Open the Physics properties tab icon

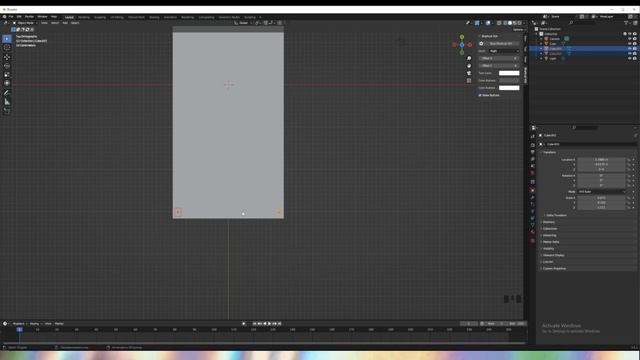[533, 211]
